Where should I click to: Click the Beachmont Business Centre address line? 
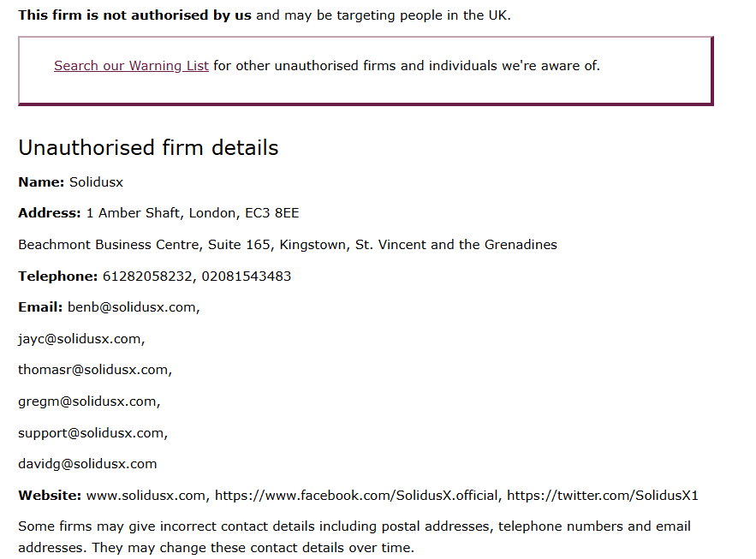288,245
